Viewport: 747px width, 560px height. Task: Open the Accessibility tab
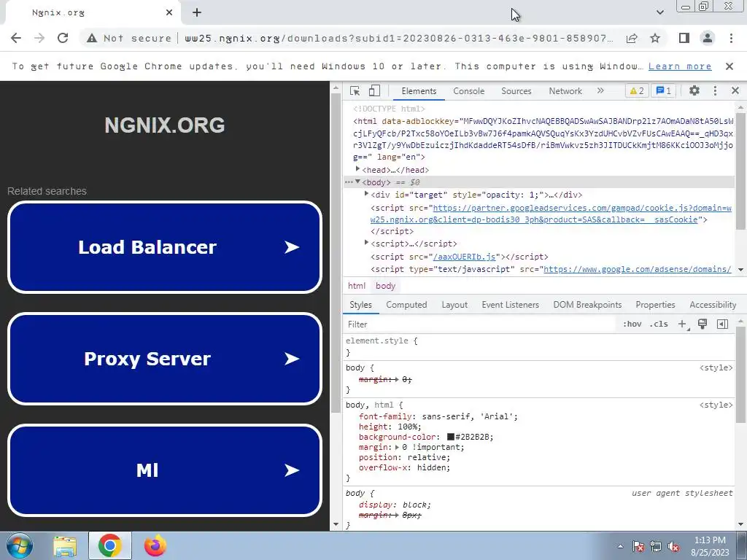[x=713, y=305]
